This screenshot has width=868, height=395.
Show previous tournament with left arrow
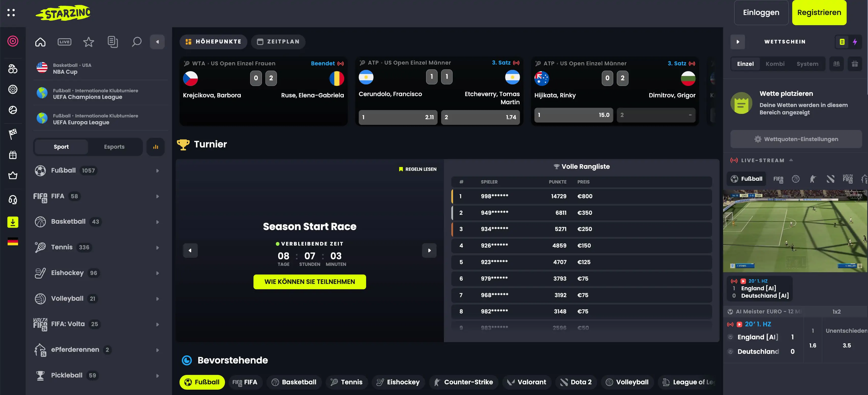coord(190,251)
